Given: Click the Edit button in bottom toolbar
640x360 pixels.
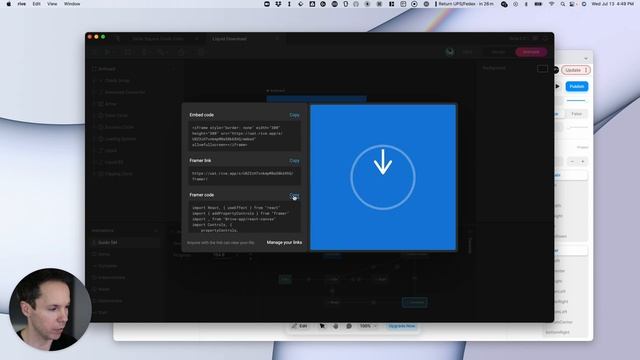Looking at the screenshot, I should (x=300, y=326).
